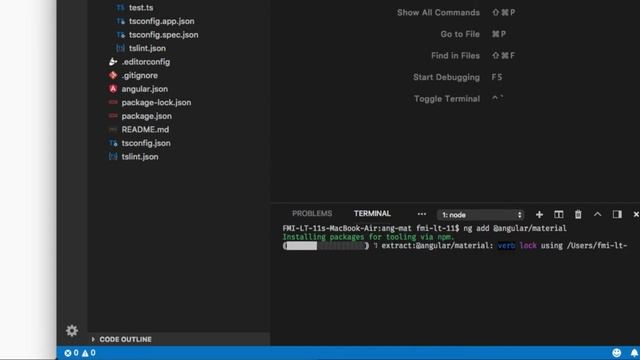Viewport: 640px width, 360px height.
Task: Click the tsconfig.json TypeScript icon
Action: click(x=113, y=143)
